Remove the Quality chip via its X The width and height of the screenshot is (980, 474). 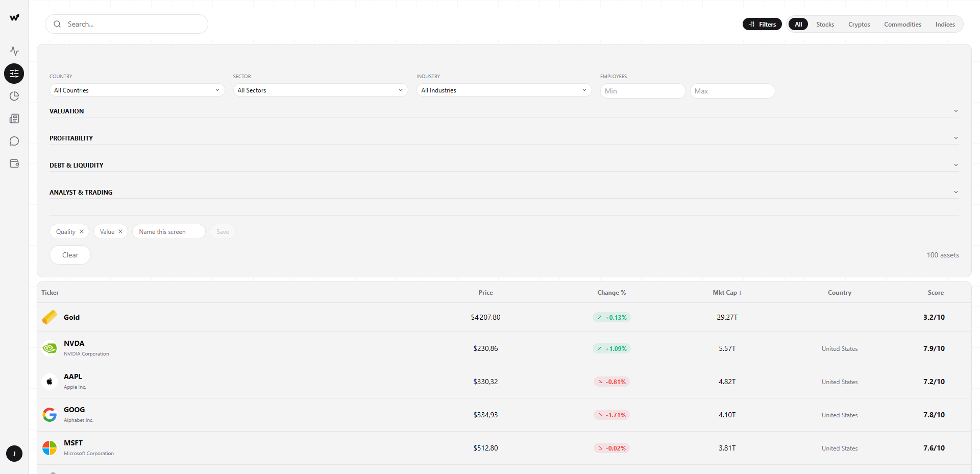(x=82, y=231)
